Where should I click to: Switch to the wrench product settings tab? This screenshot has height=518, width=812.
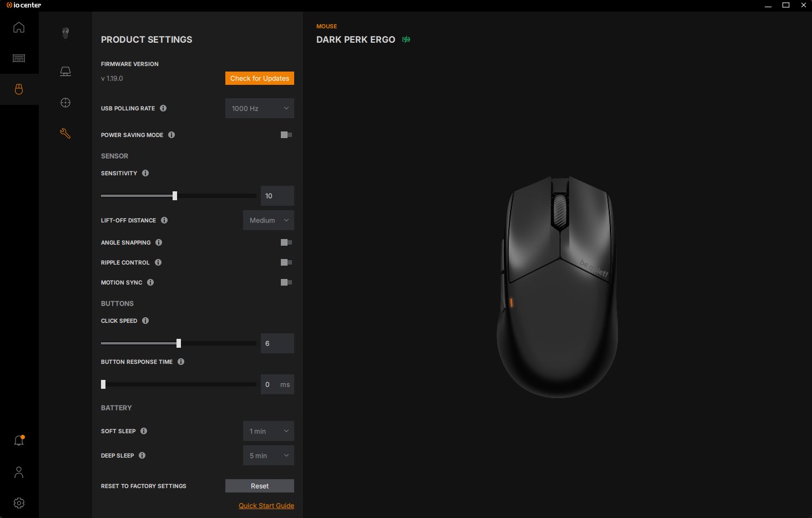point(65,134)
